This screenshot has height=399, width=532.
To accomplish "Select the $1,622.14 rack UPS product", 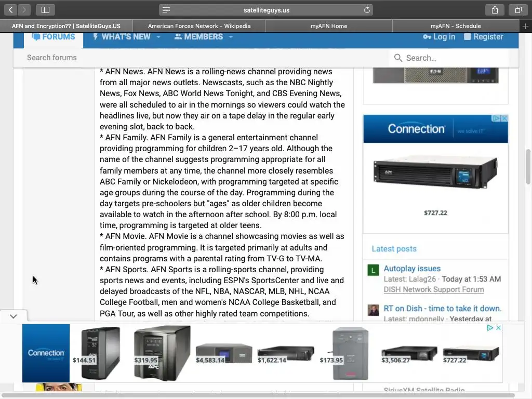I will (285, 354).
